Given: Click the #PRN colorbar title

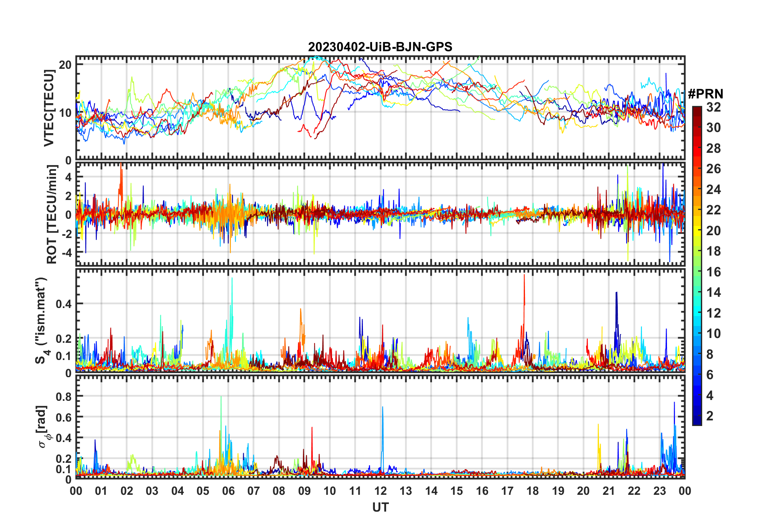Looking at the screenshot, I should [x=705, y=94].
